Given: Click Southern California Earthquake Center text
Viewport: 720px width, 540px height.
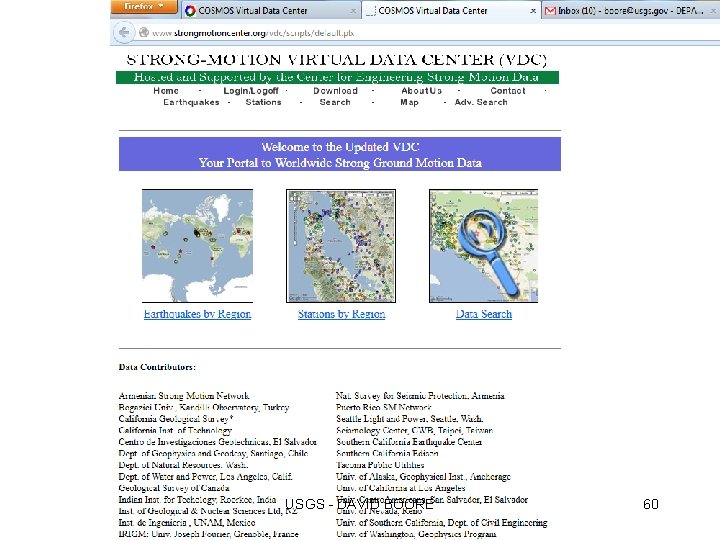Looking at the screenshot, I should click(409, 442).
